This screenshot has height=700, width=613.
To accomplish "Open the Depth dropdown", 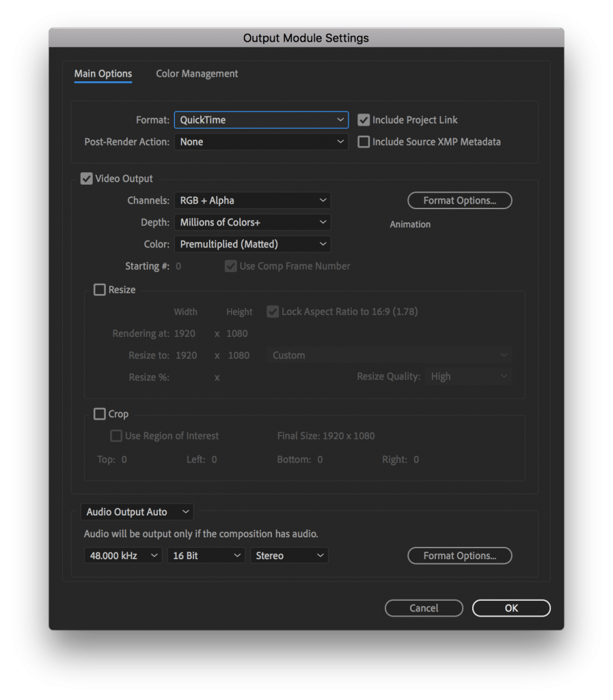I will click(252, 222).
